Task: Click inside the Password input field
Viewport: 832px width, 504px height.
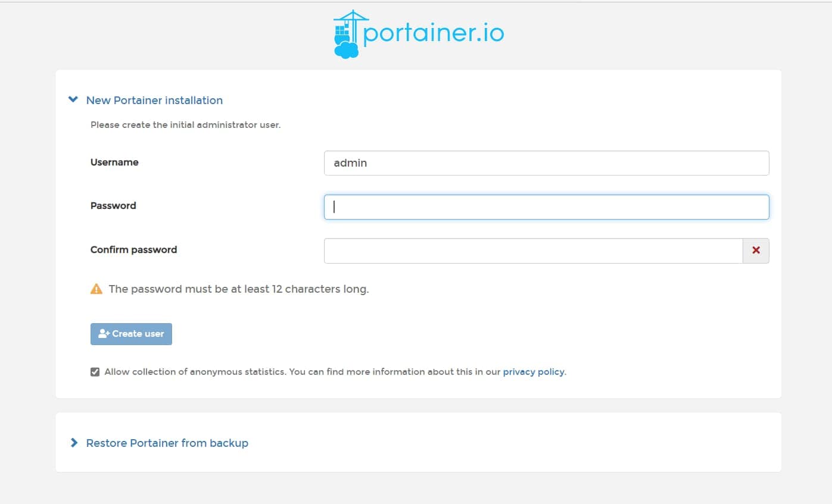Action: point(546,206)
